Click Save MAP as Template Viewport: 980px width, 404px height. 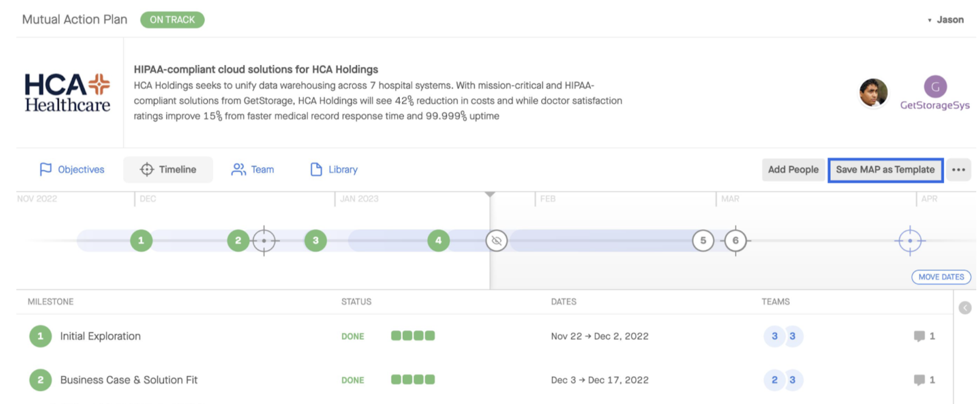point(885,170)
